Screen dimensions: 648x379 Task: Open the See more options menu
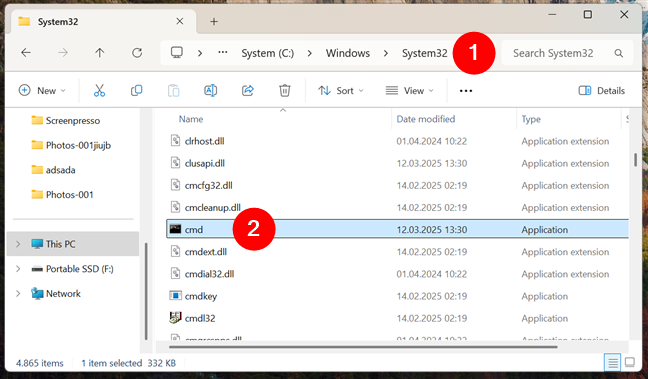[x=466, y=91]
